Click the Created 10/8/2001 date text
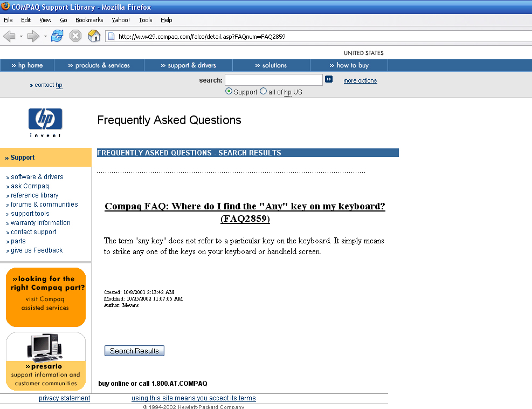The image size is (532, 409). point(139,292)
